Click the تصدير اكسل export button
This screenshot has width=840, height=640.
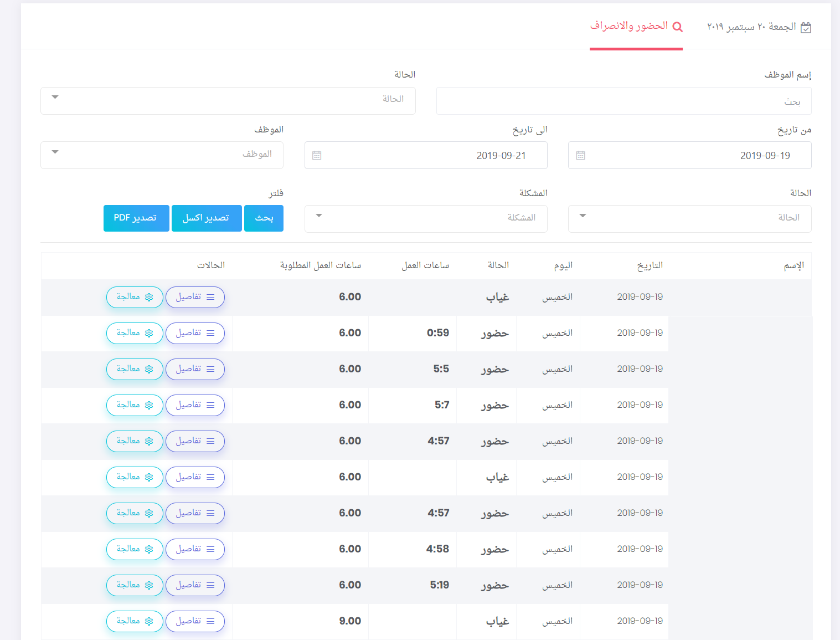point(207,218)
